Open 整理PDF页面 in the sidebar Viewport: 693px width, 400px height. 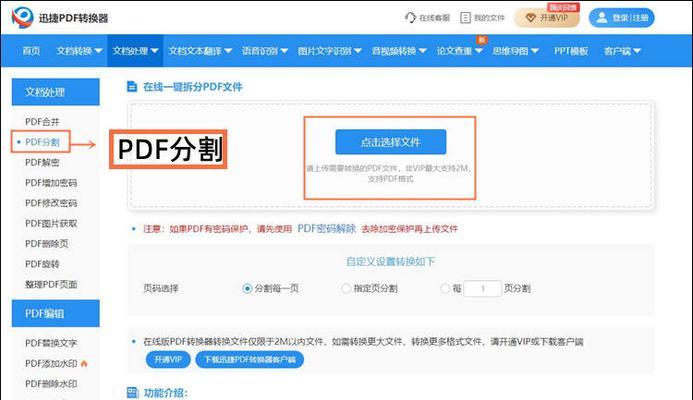51,284
